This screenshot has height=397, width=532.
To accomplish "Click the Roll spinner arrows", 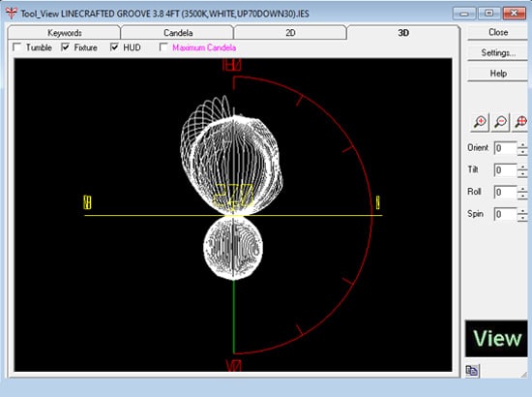I will pyautogui.click(x=522, y=193).
